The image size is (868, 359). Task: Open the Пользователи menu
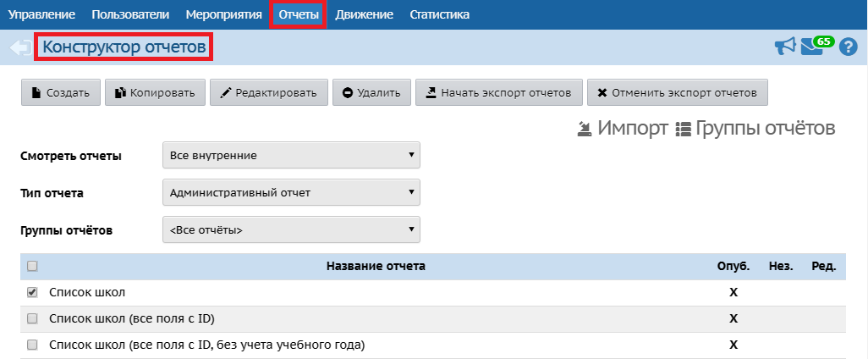click(x=130, y=14)
